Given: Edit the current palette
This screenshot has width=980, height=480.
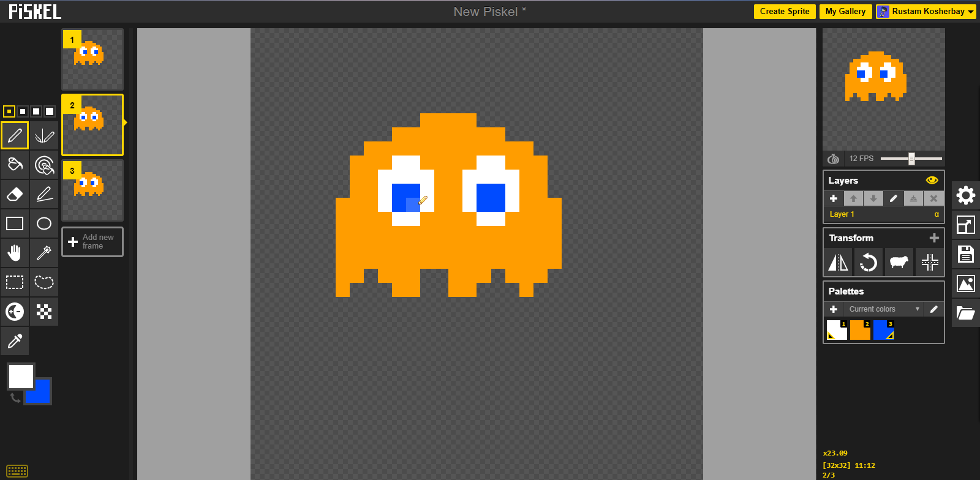Looking at the screenshot, I should coord(933,309).
